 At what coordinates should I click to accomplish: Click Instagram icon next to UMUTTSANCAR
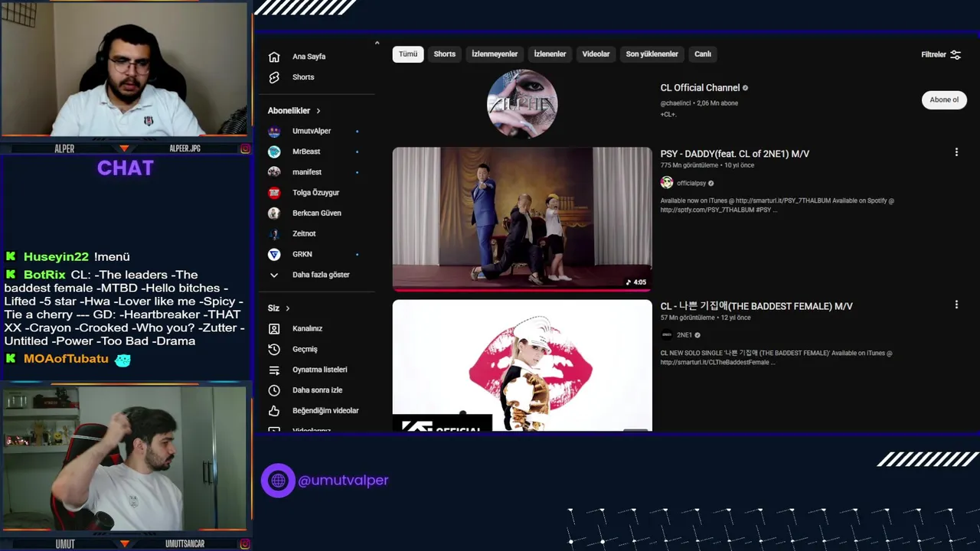click(x=245, y=544)
